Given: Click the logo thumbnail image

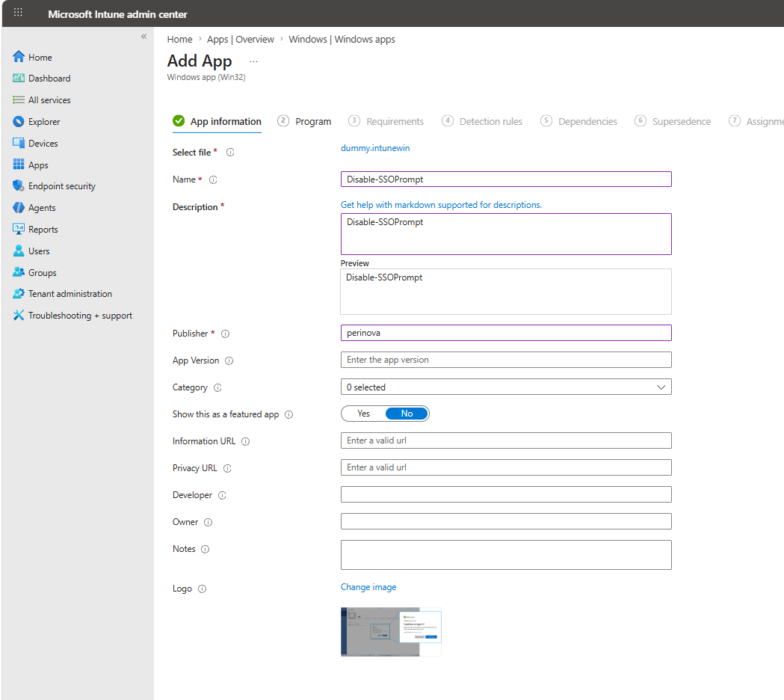Looking at the screenshot, I should pos(391,632).
